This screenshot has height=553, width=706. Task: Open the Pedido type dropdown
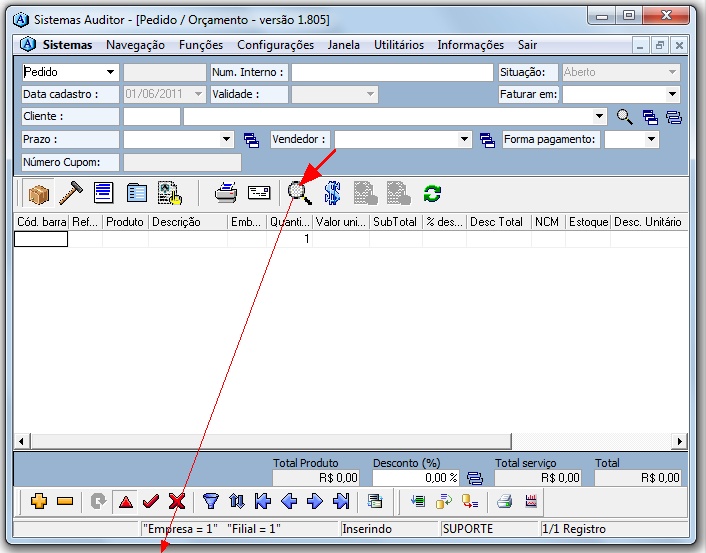[x=110, y=72]
